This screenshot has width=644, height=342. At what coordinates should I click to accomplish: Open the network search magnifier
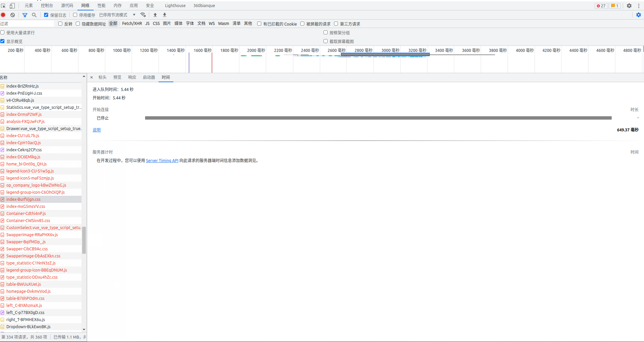point(34,15)
